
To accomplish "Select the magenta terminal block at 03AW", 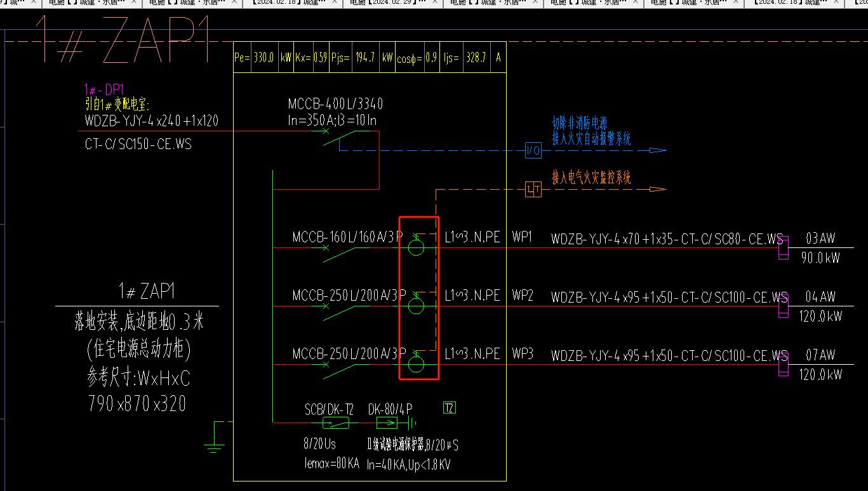I will coord(784,247).
